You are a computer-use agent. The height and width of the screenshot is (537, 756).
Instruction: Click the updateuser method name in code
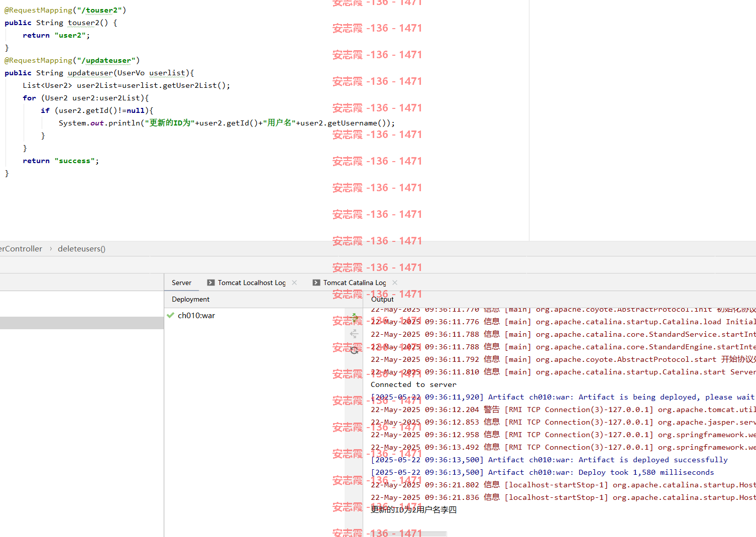(90, 73)
